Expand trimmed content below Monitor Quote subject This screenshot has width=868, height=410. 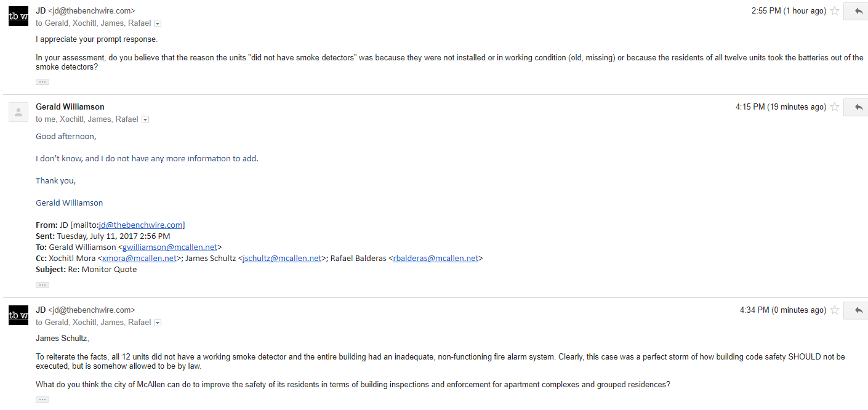point(42,285)
